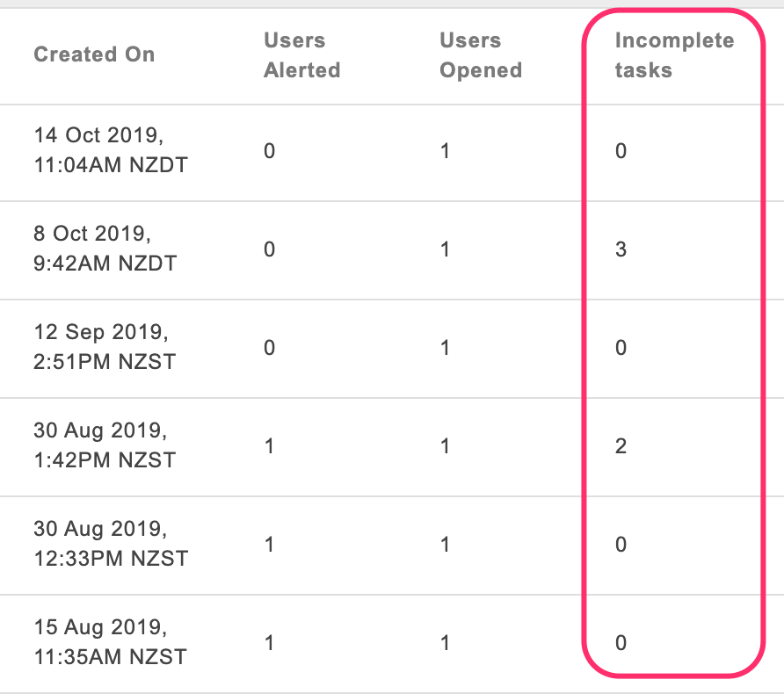
Task: Click Users Alerted value for 12 Sep 2019
Action: pyautogui.click(x=269, y=348)
